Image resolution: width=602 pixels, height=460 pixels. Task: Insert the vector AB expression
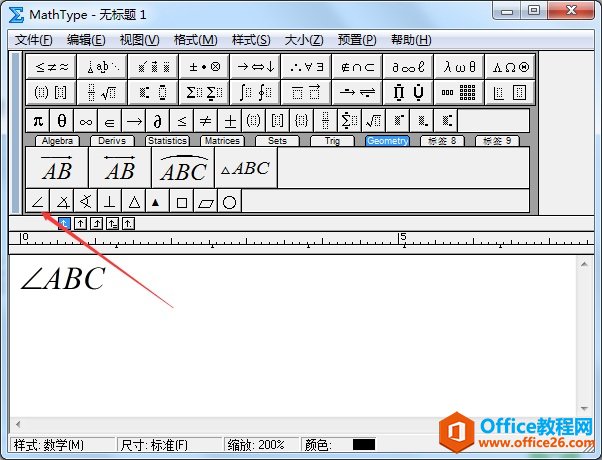click(x=57, y=168)
